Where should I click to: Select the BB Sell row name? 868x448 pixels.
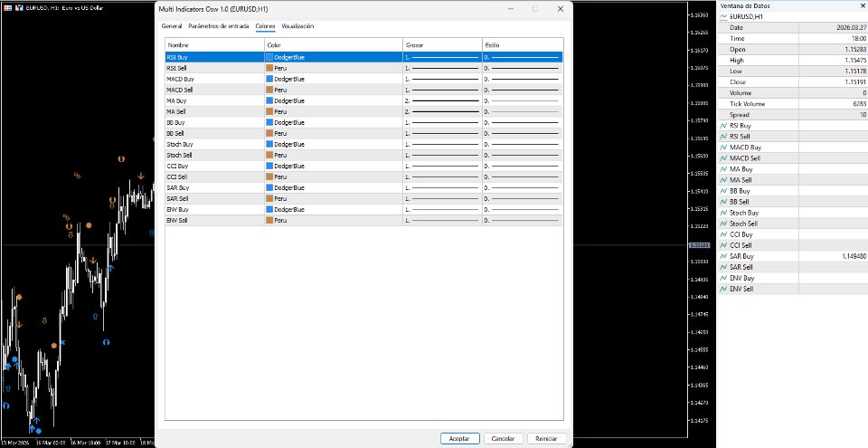coord(175,133)
